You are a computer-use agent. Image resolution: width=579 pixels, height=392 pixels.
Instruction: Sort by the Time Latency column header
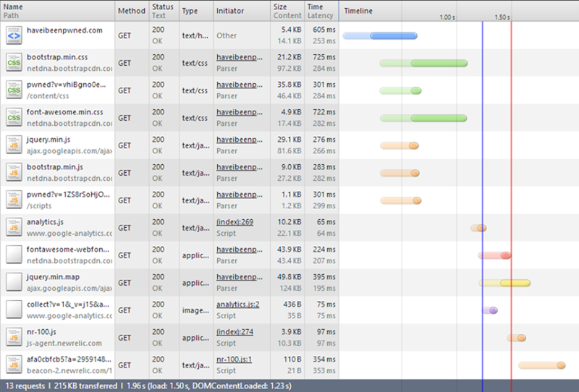coord(321,11)
